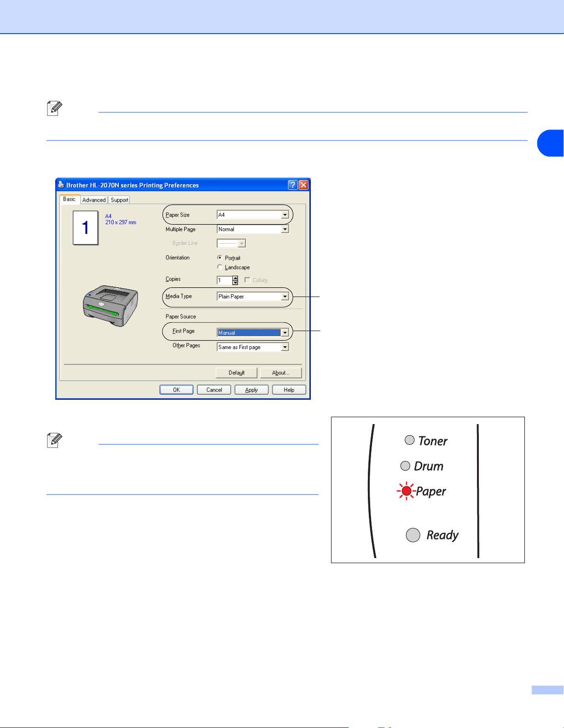Click the dialog help question-mark icon

click(x=293, y=185)
